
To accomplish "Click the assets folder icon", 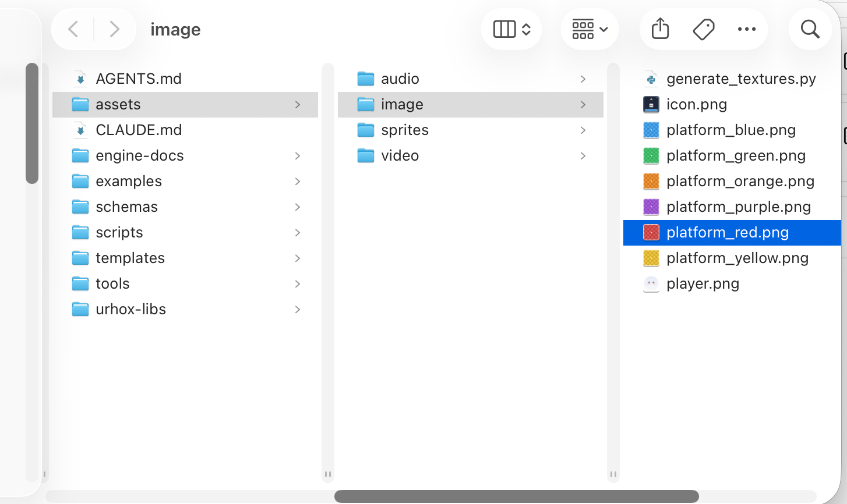I will (80, 104).
